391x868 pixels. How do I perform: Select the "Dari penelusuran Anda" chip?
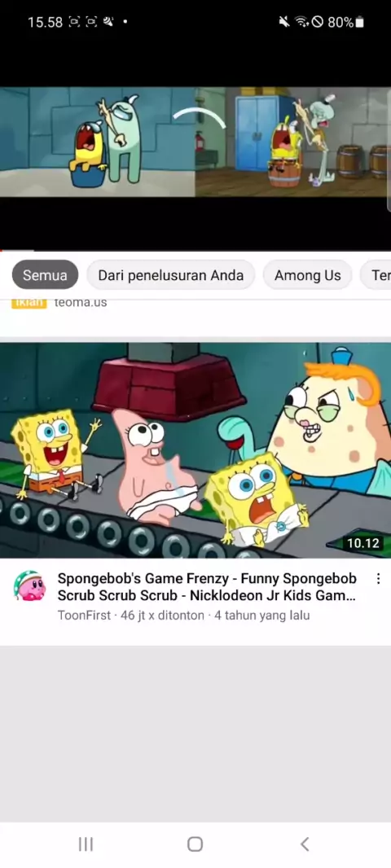click(170, 275)
